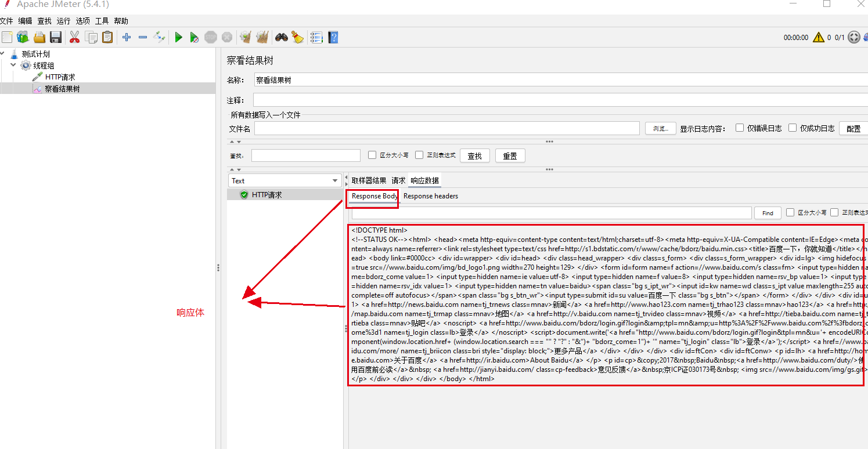Click the 重置 button
Screen dimensions: 868x449
[x=510, y=155]
